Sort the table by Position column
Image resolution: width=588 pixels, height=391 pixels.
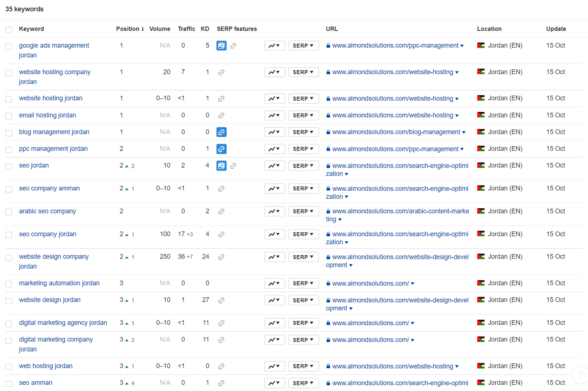pyautogui.click(x=130, y=29)
